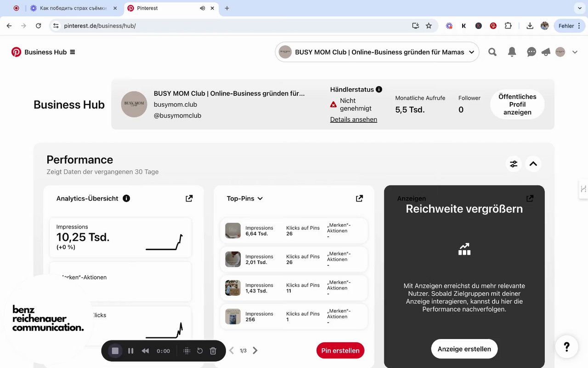Go to the next Top-Pins page
The height and width of the screenshot is (368, 588).
click(x=255, y=351)
